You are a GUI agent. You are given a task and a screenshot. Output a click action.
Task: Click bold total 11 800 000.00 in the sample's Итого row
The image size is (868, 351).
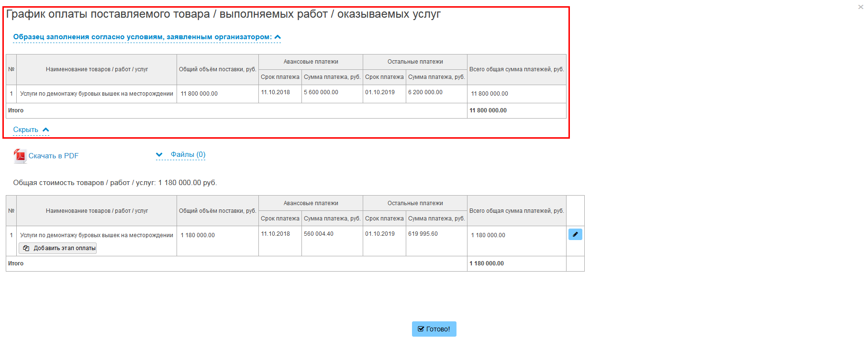[x=488, y=110]
